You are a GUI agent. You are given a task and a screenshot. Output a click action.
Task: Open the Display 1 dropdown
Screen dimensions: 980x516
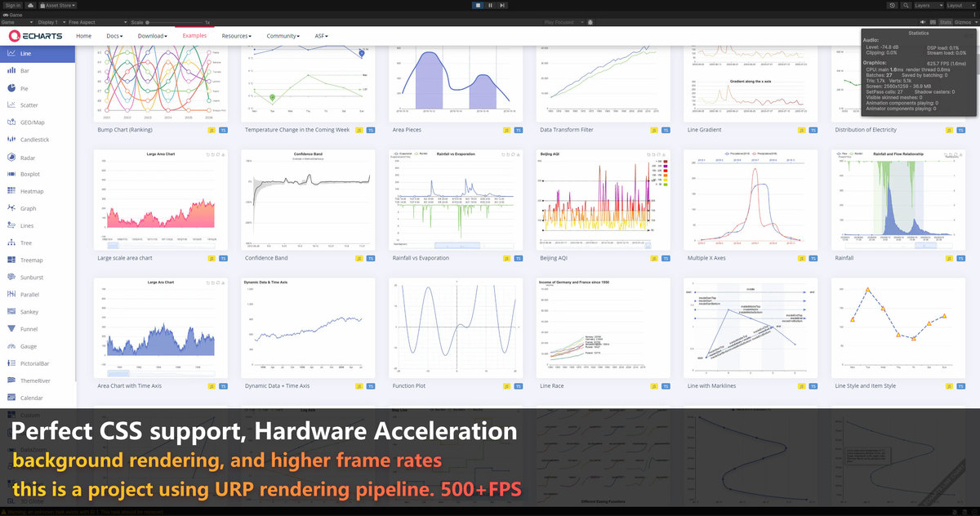click(x=51, y=22)
